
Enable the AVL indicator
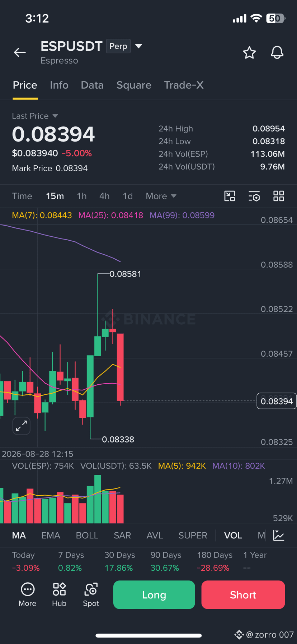[155, 536]
